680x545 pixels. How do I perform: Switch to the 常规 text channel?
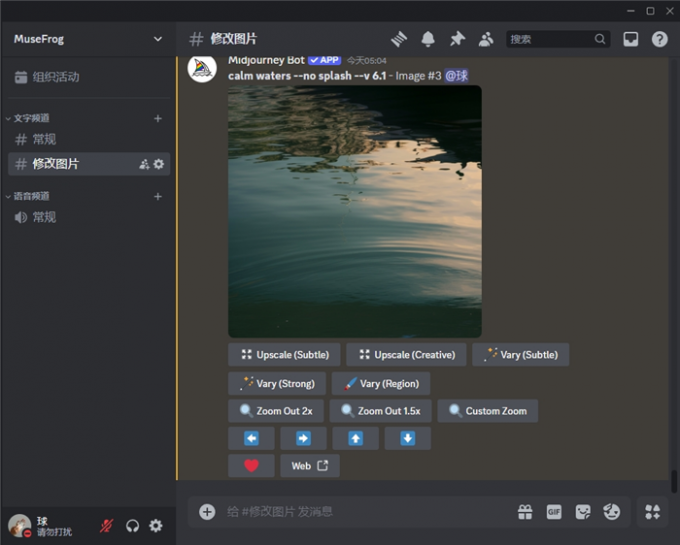[x=89, y=139]
